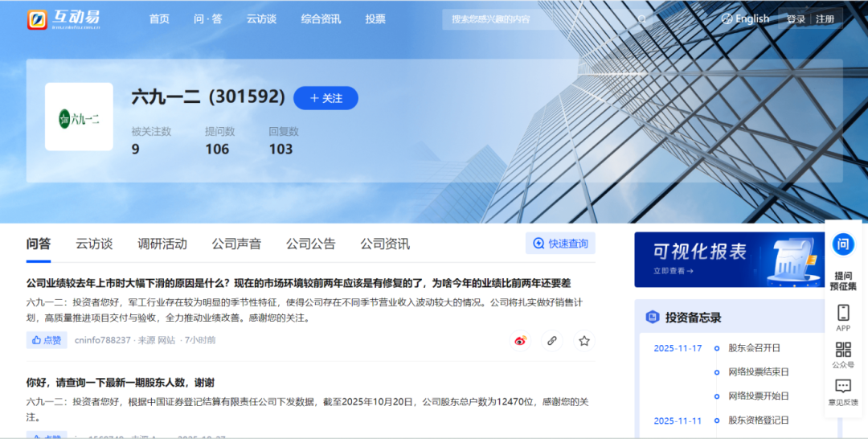Switch to the 公司资讯 tab
The height and width of the screenshot is (439, 868).
pos(385,244)
